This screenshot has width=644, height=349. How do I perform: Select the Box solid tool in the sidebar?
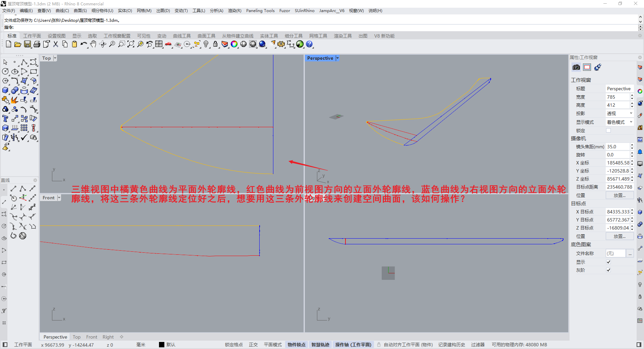pyautogui.click(x=5, y=90)
